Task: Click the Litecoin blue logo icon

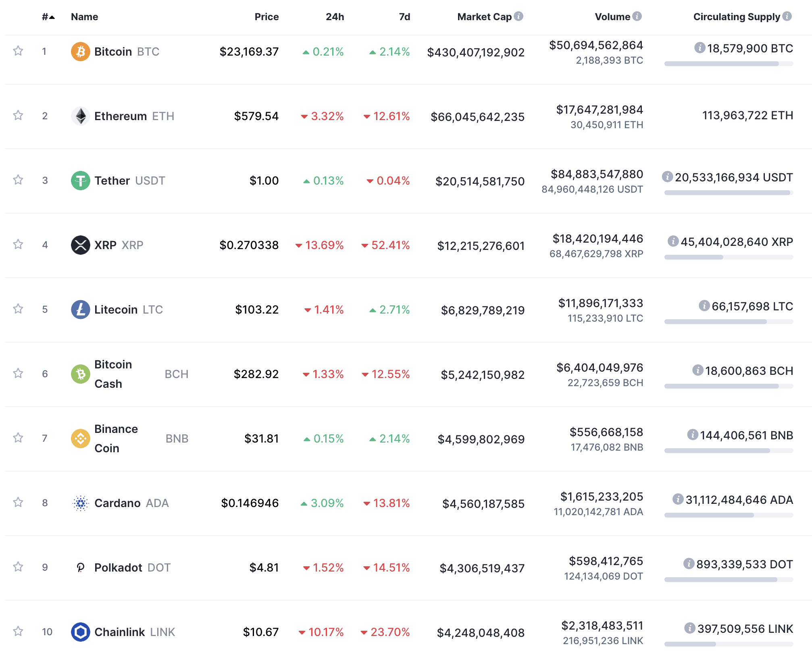Action: click(81, 310)
